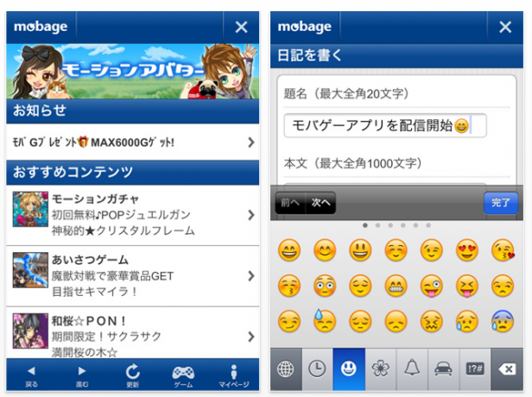Tap the back (戻る) arrow in bottom bar
This screenshot has width=532, height=397.
(x=31, y=371)
